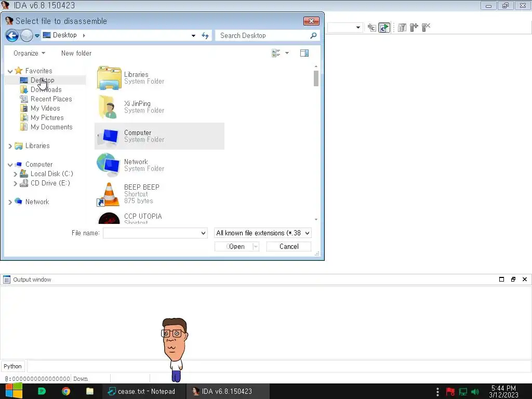Click the IDA toolbar add-breakpoint icon
532x399 pixels.
click(x=414, y=28)
